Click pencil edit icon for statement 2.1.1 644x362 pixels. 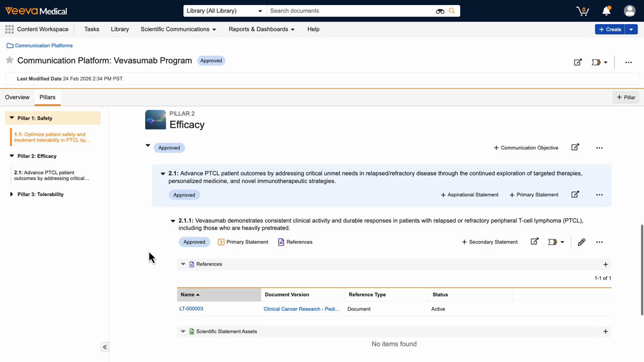[x=582, y=242]
